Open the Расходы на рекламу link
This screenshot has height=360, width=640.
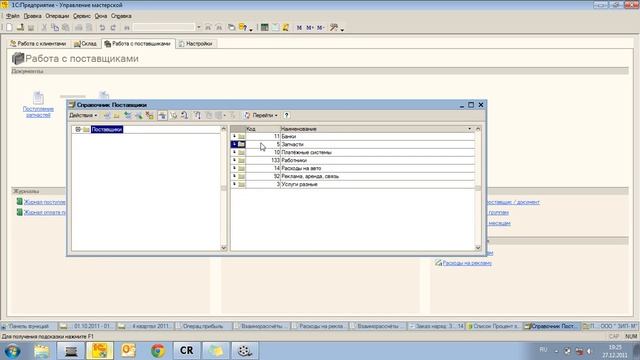[x=467, y=263]
